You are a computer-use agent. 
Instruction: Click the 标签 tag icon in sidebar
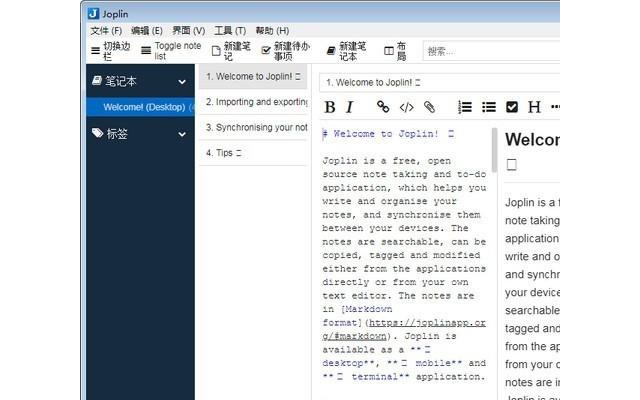[x=97, y=133]
